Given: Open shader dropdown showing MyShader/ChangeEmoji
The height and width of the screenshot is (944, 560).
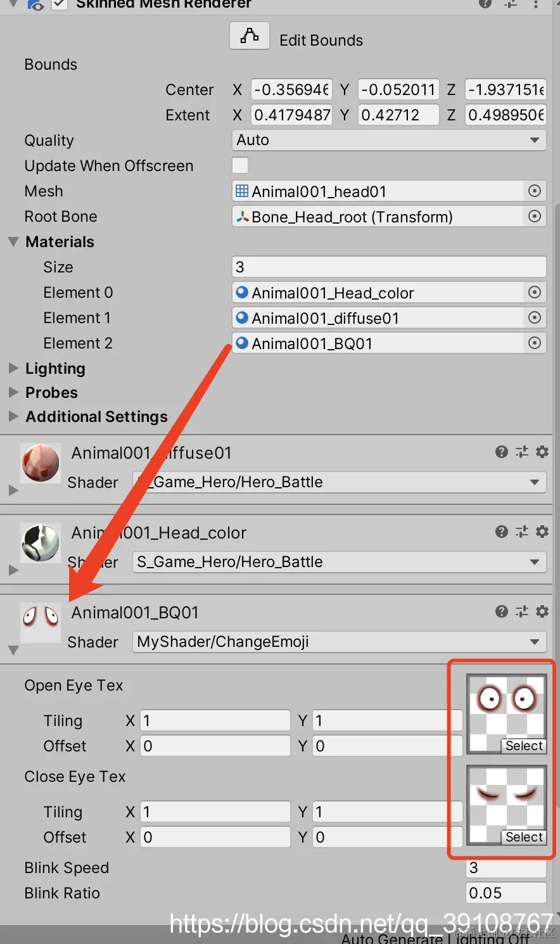Looking at the screenshot, I should click(x=340, y=642).
